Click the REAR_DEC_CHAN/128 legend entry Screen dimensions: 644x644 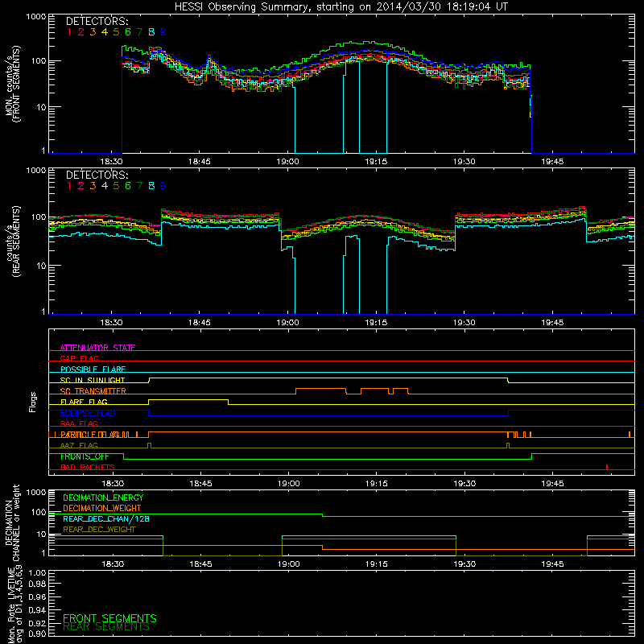click(x=106, y=518)
